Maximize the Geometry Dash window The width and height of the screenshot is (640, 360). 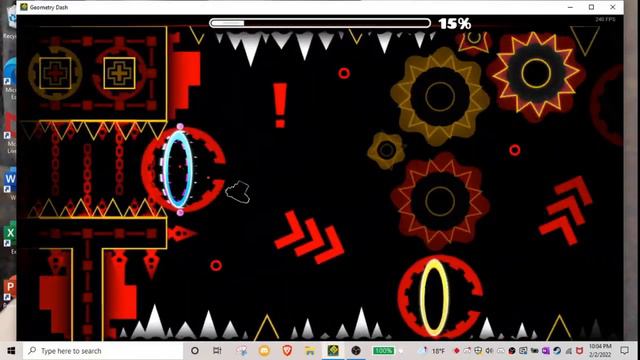coord(591,7)
